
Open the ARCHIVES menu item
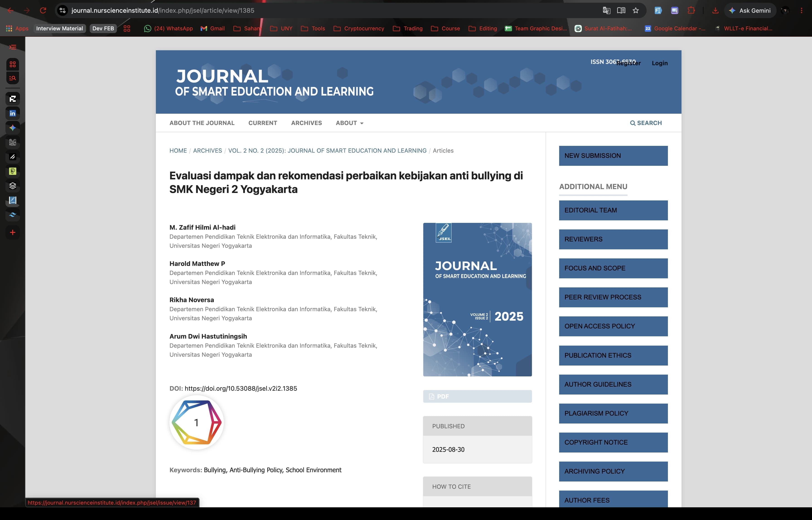click(306, 123)
